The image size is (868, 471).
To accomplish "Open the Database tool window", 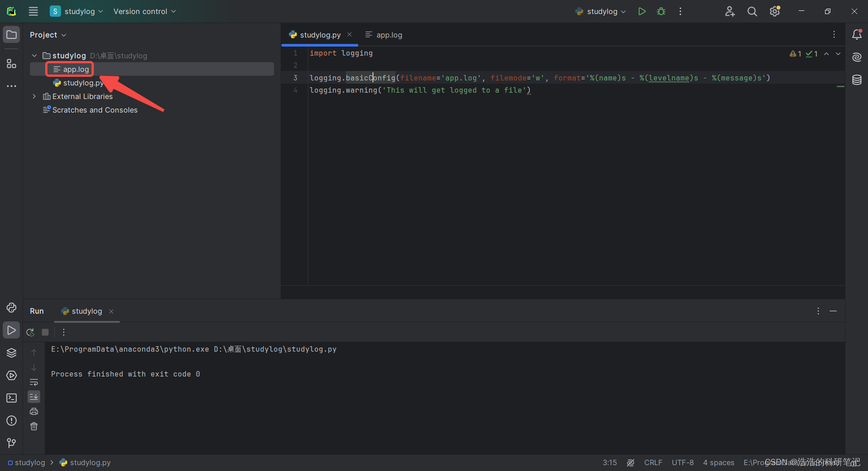I will tap(857, 80).
